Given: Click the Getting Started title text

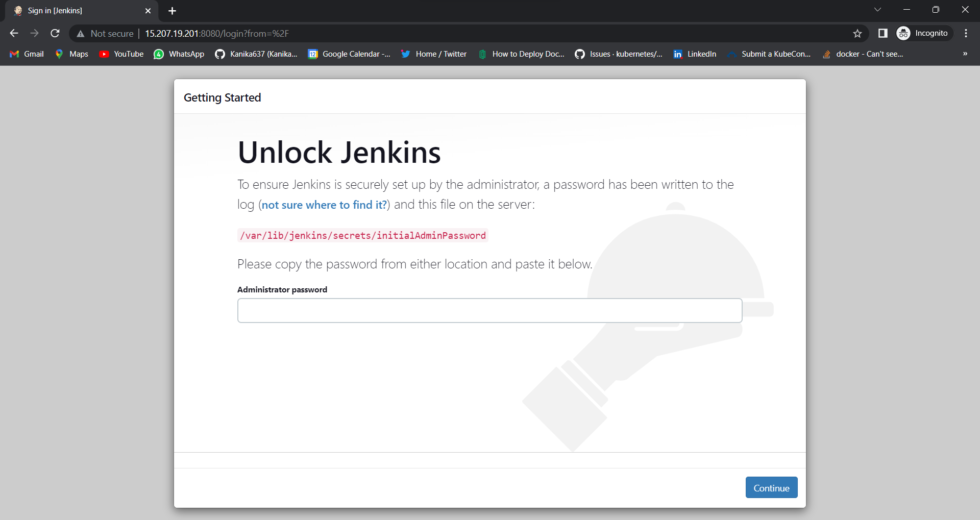Looking at the screenshot, I should coord(223,97).
